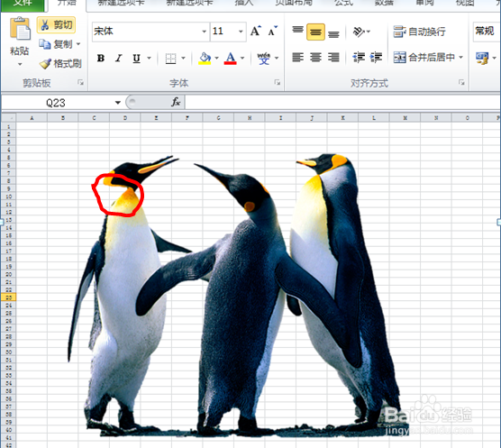
Task: Increase font size with large A icon
Action: click(256, 31)
